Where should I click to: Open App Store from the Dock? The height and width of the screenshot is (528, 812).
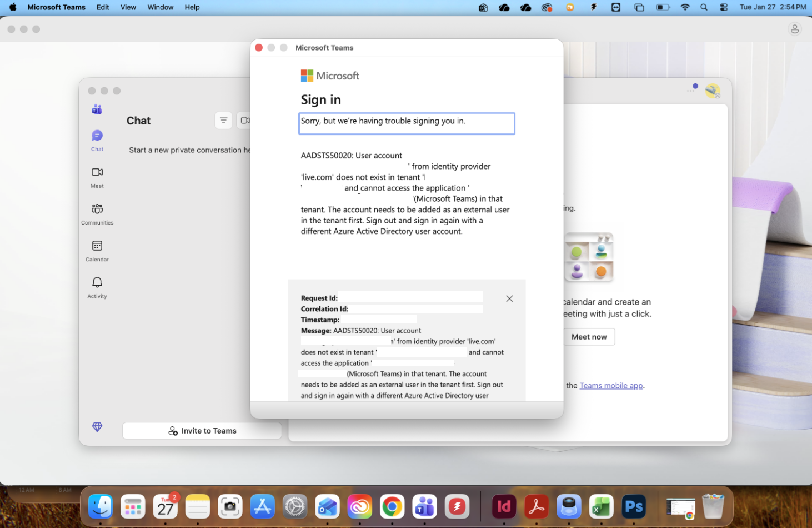click(x=262, y=506)
